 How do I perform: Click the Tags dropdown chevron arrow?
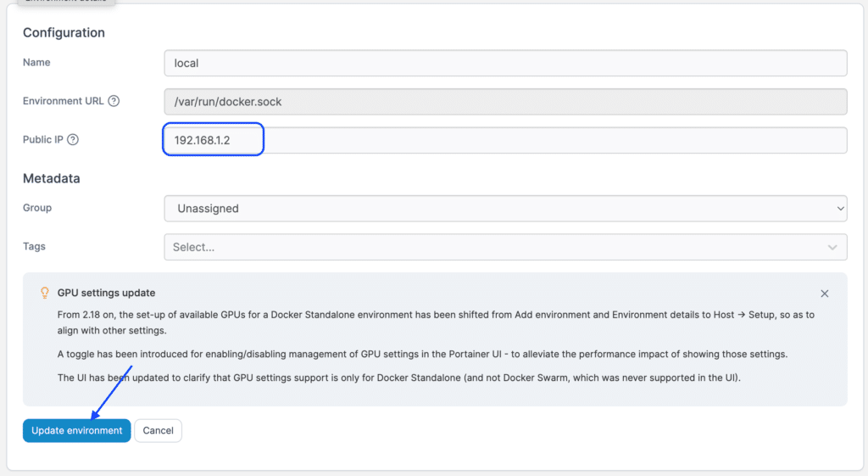point(832,248)
